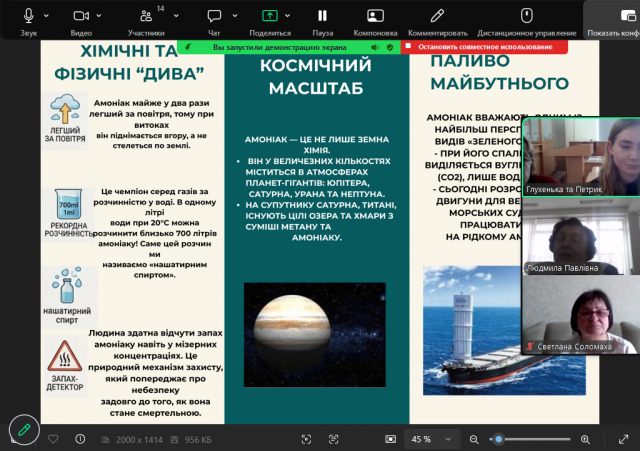This screenshot has height=451, width=640.
Task: Open the Чат chat panel
Action: tap(214, 17)
